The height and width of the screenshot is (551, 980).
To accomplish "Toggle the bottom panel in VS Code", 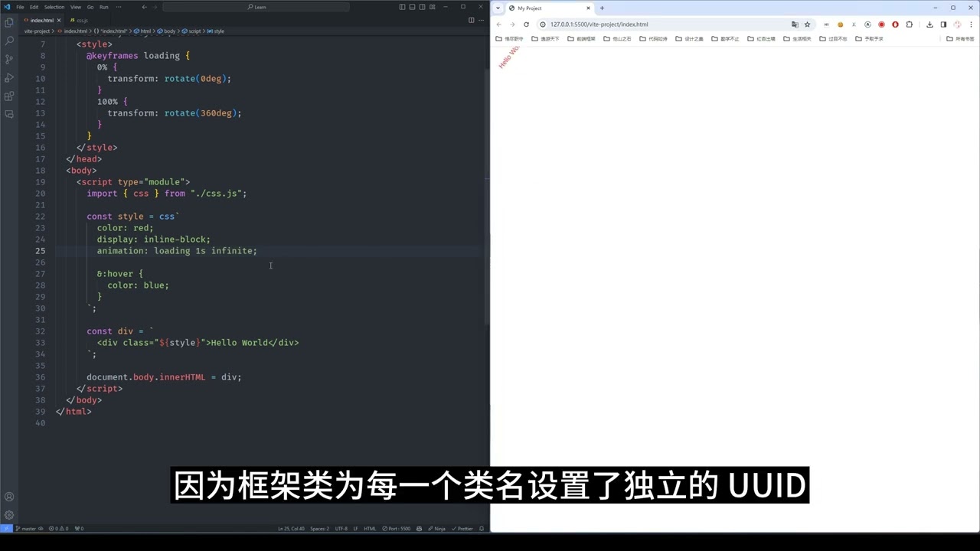I will tap(412, 7).
